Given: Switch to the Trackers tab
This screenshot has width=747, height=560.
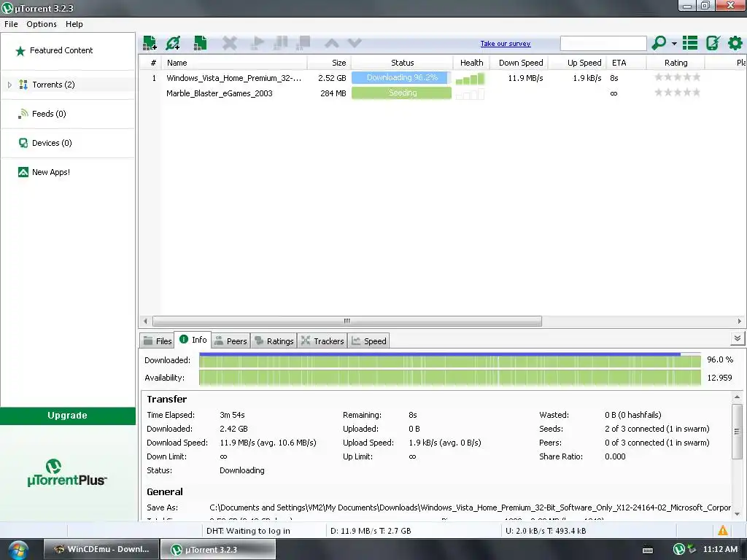Looking at the screenshot, I should (x=322, y=341).
